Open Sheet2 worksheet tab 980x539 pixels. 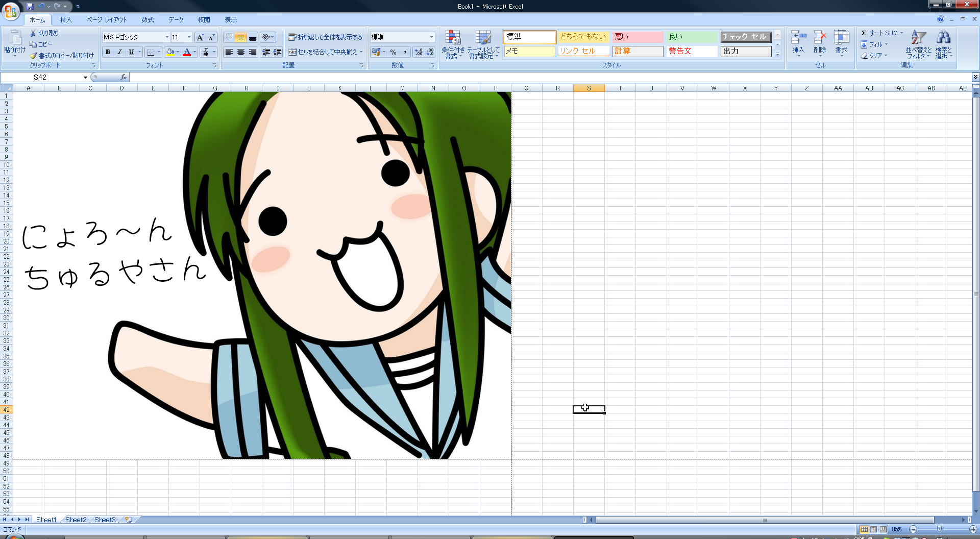coord(76,520)
